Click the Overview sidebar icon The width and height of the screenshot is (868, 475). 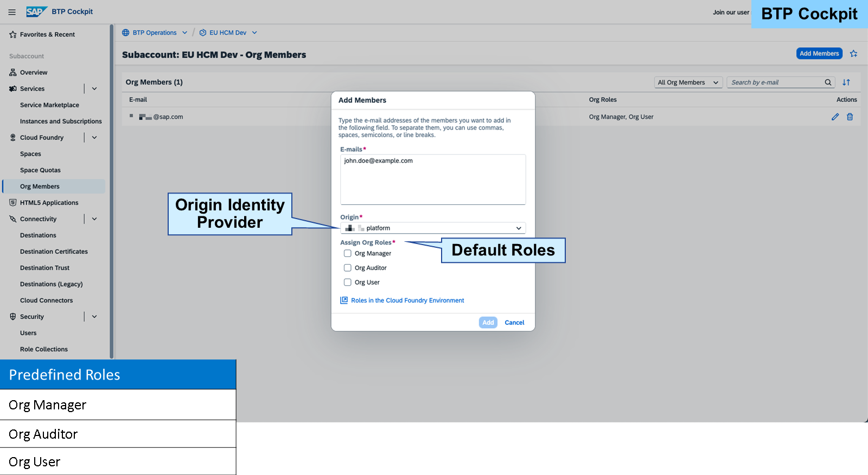13,72
